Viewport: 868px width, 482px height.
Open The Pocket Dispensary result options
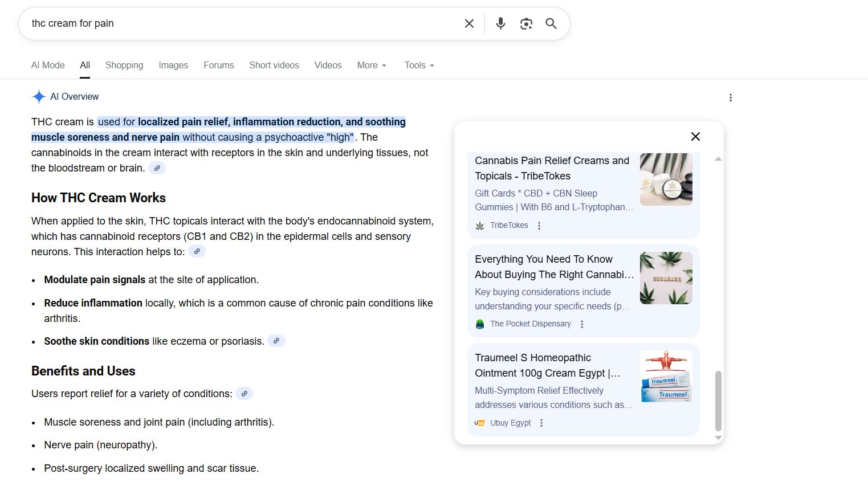pos(582,324)
